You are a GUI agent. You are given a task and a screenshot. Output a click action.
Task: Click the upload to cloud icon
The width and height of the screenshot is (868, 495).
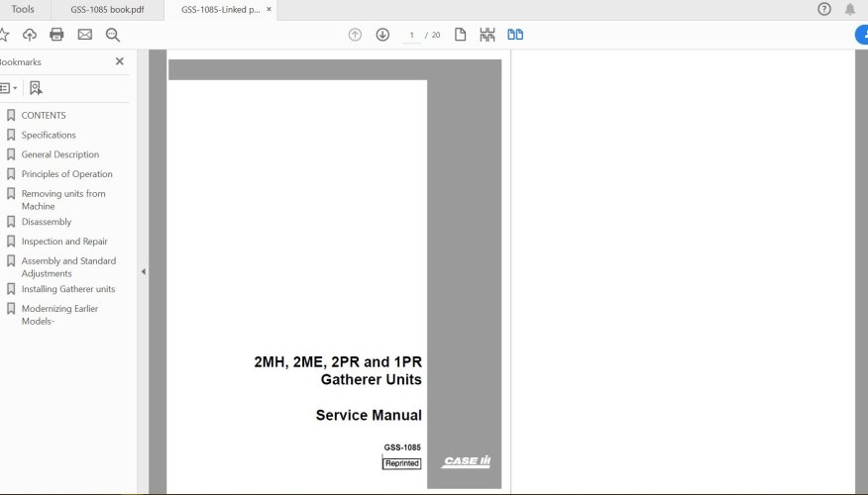[30, 35]
